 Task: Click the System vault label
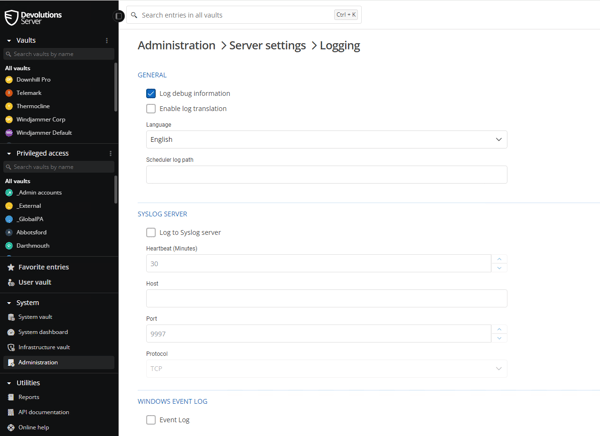[35, 317]
